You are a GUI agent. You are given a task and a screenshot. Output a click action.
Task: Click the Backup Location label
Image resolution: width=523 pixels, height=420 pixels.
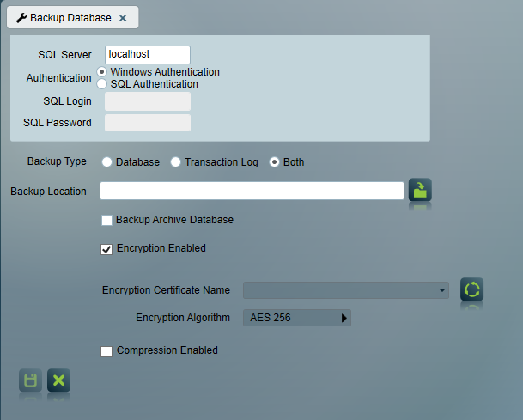click(48, 192)
